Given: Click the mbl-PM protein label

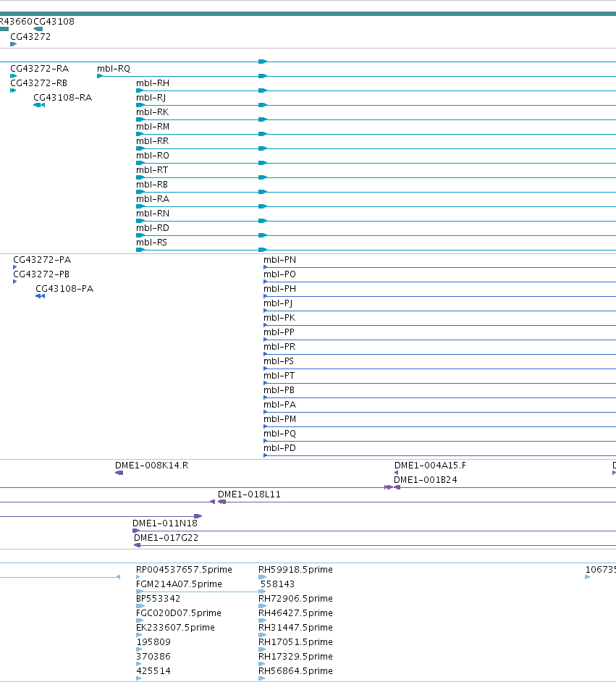Looking at the screenshot, I should point(279,419).
